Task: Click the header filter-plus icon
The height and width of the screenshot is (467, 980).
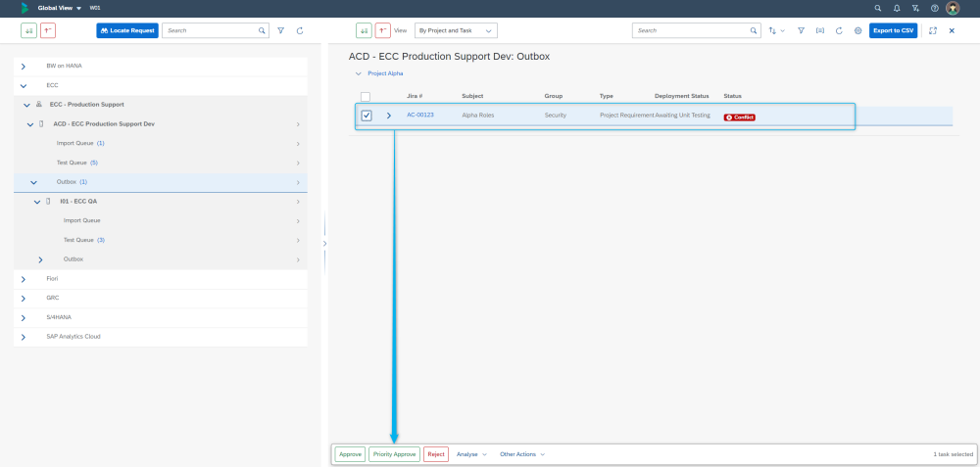Action: (915, 8)
